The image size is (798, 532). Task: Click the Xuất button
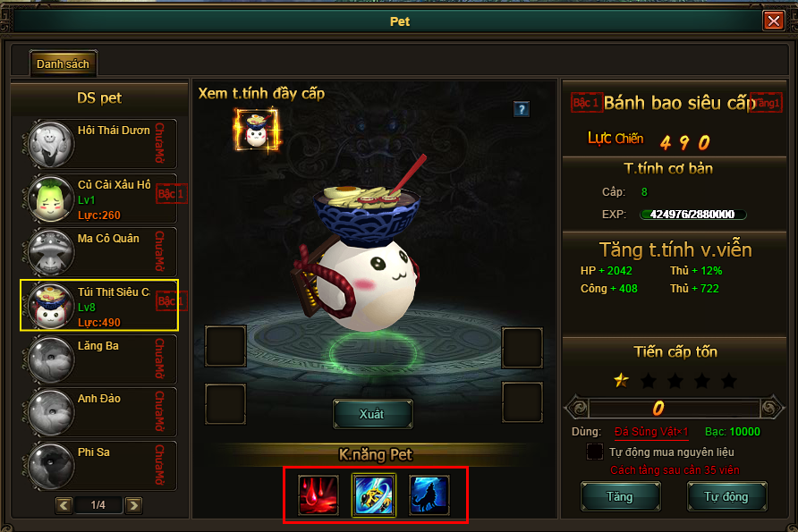coord(372,414)
